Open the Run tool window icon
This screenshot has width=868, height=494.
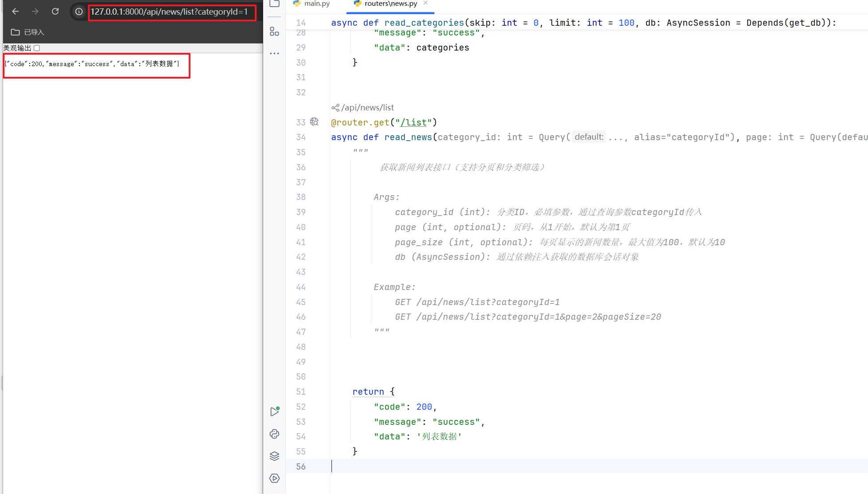(x=275, y=412)
